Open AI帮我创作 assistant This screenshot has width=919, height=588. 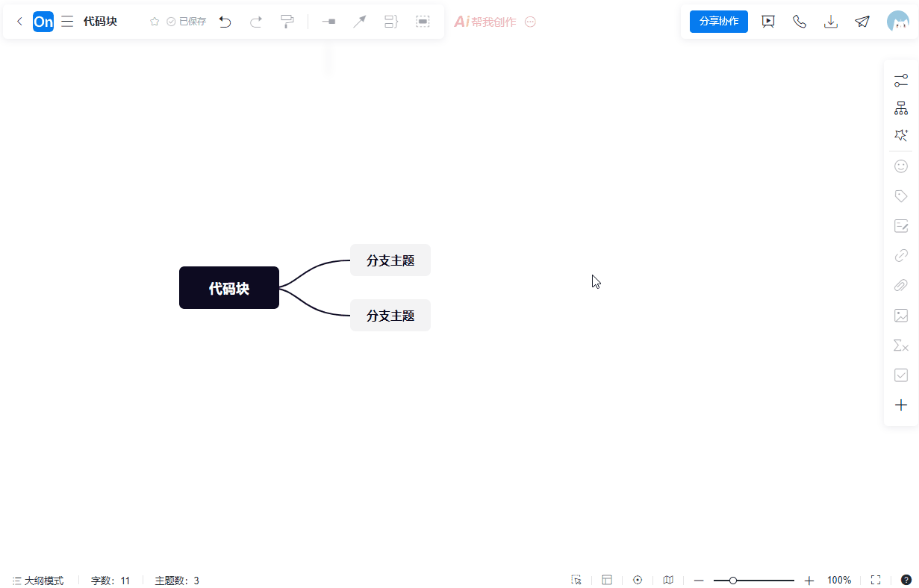[485, 22]
